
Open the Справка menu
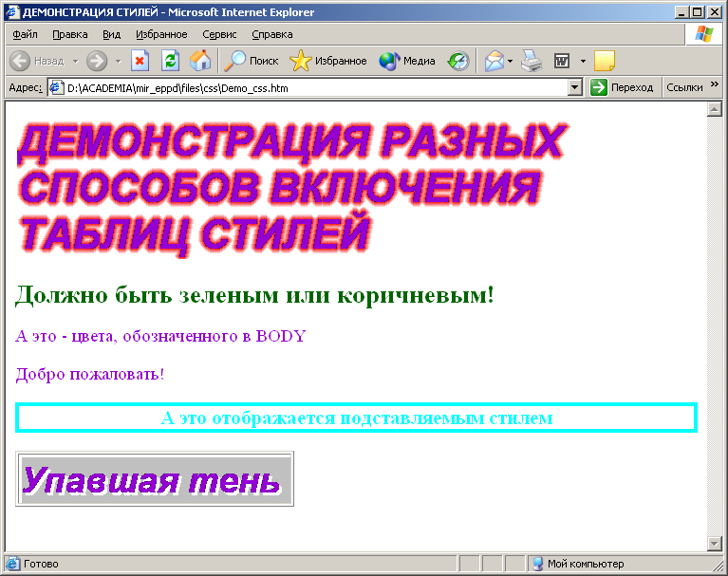[272, 34]
